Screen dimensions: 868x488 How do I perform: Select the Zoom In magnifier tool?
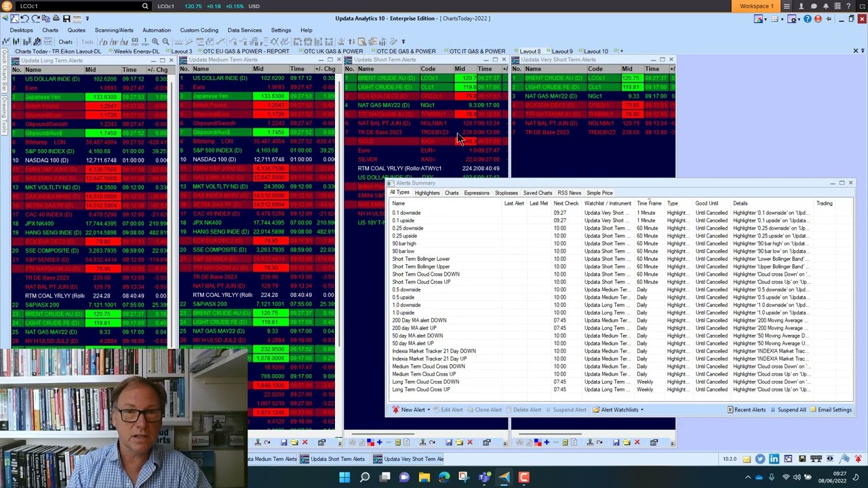(x=155, y=41)
